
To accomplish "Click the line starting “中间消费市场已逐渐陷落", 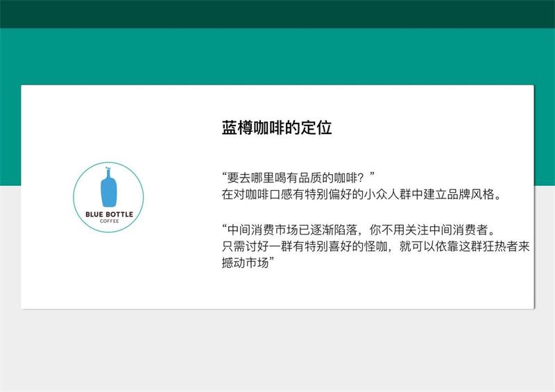I will tap(359, 230).
